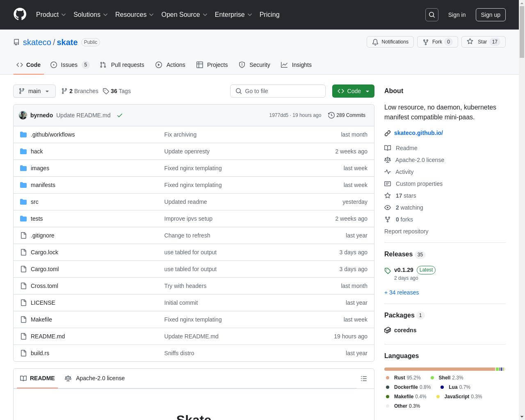Open the 'use tabled for output' commit on Cargo.toml
The height and width of the screenshot is (420, 525).
190,269
